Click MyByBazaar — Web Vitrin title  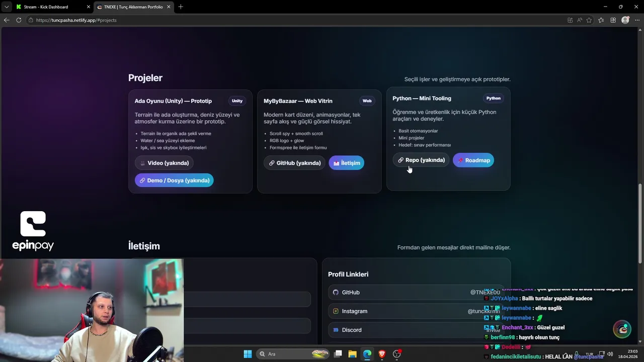click(298, 101)
